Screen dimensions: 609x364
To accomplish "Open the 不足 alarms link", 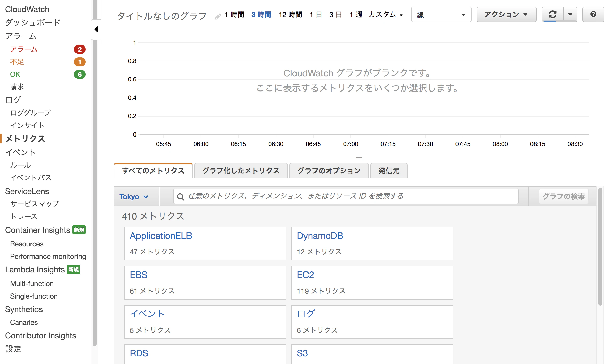I will point(17,62).
